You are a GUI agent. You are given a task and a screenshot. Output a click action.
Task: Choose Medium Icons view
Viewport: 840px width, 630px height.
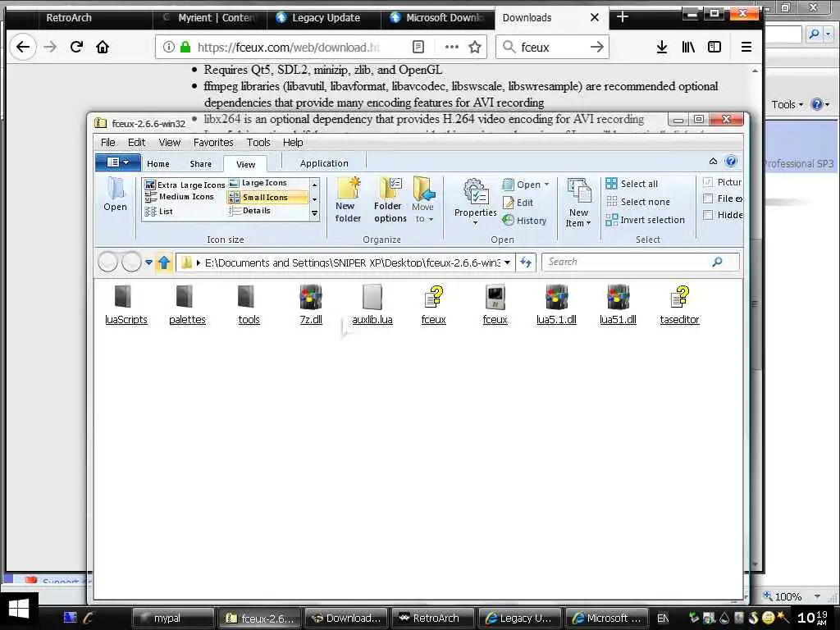[x=180, y=197]
